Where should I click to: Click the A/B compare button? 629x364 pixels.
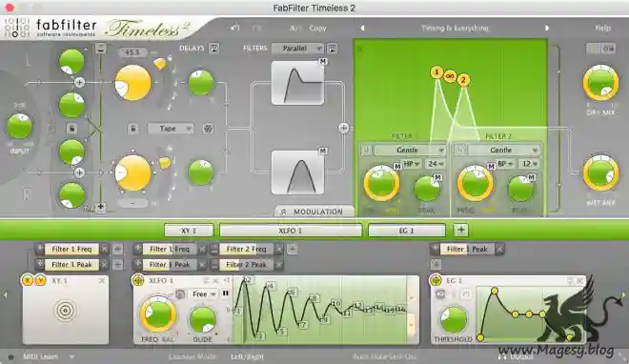coord(296,28)
